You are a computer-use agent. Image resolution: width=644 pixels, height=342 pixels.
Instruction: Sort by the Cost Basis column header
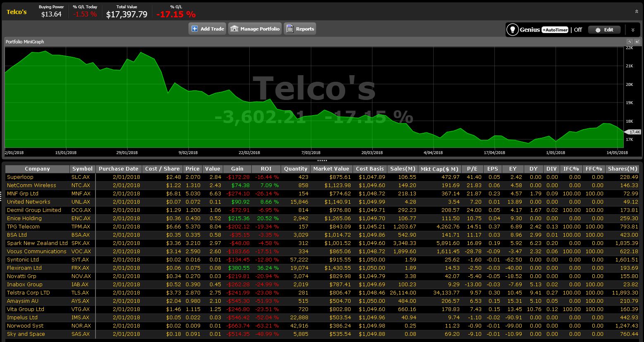coord(370,169)
